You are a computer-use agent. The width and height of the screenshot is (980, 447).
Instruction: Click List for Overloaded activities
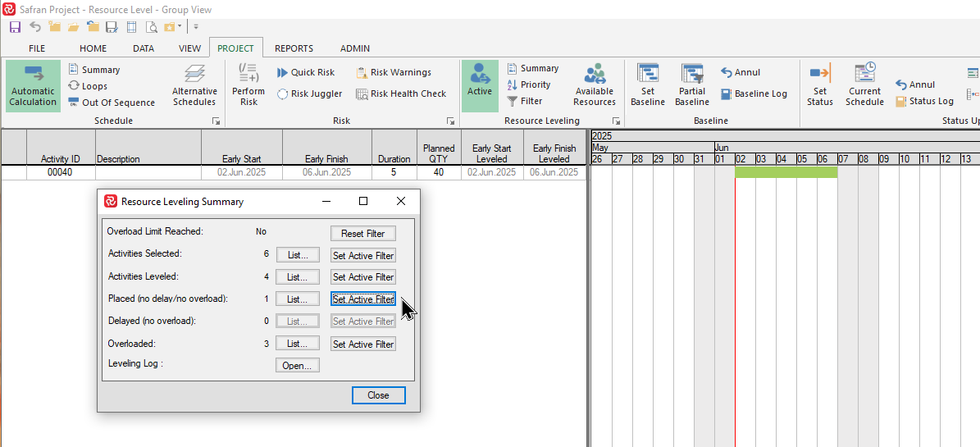coord(298,344)
